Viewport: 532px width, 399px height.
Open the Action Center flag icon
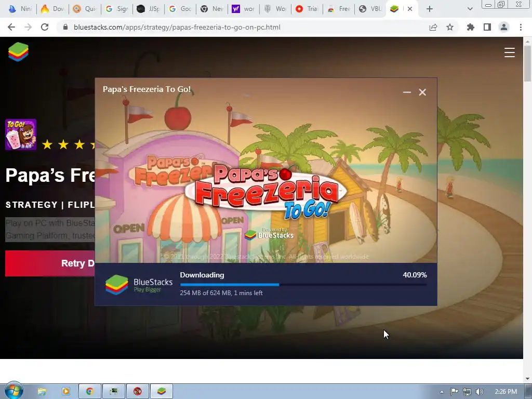(x=454, y=392)
